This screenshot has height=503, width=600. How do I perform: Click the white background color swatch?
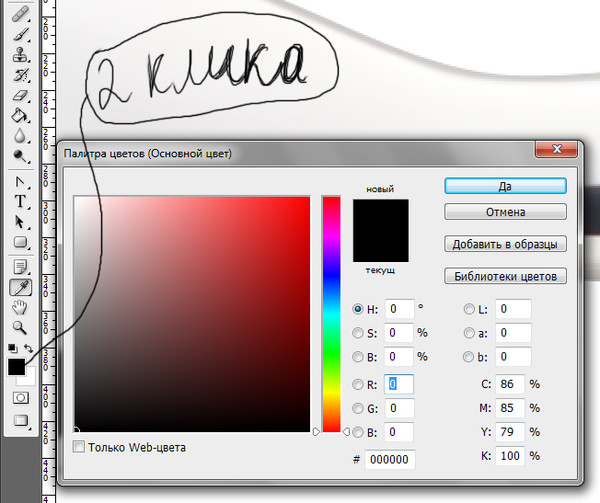click(x=30, y=379)
